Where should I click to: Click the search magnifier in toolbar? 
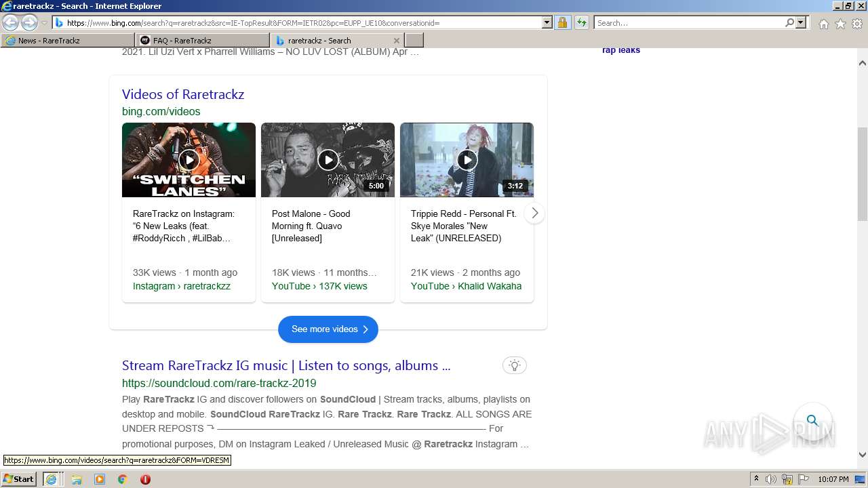click(789, 22)
